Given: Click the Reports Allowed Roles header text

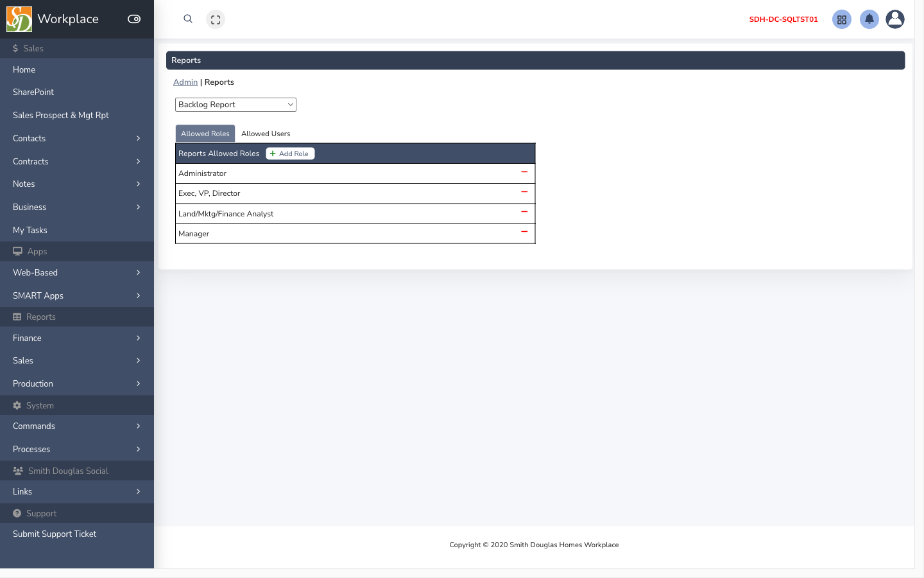Looking at the screenshot, I should (x=219, y=153).
